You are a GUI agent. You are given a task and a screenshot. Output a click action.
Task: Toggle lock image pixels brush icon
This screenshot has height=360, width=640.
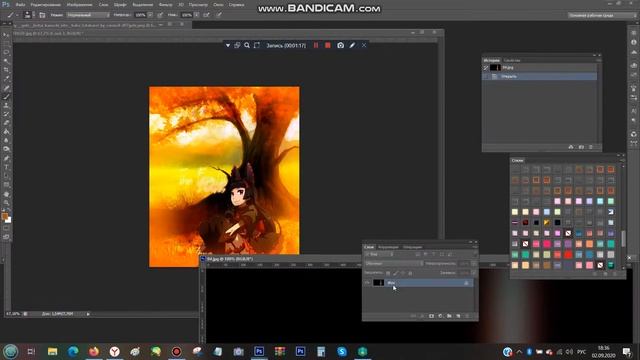coord(395,273)
